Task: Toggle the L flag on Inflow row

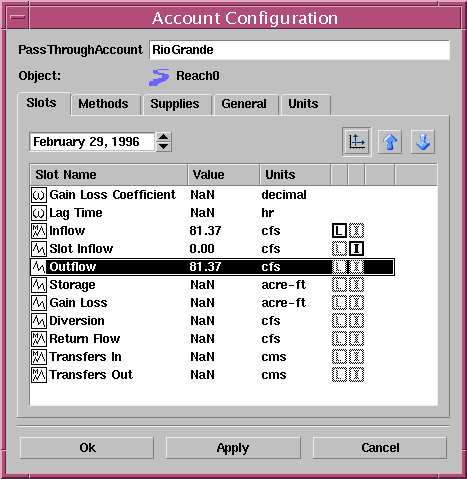Action: point(339,231)
